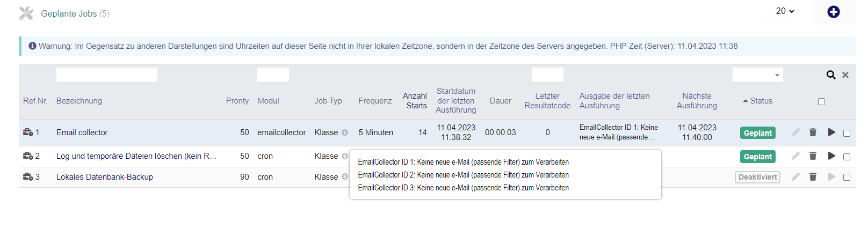The height and width of the screenshot is (251, 868).
Task: Delete the Lokales Datenbank-Backup job
Action: tap(813, 177)
